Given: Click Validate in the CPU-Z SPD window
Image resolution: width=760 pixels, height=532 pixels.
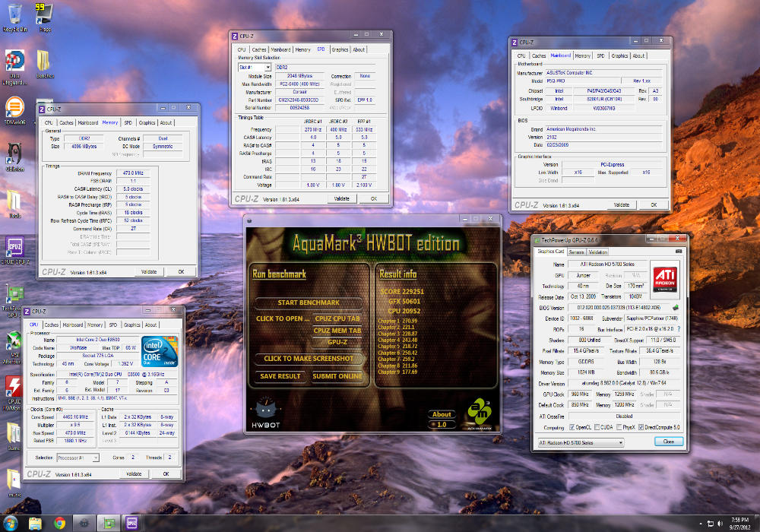Looking at the screenshot, I should 342,198.
